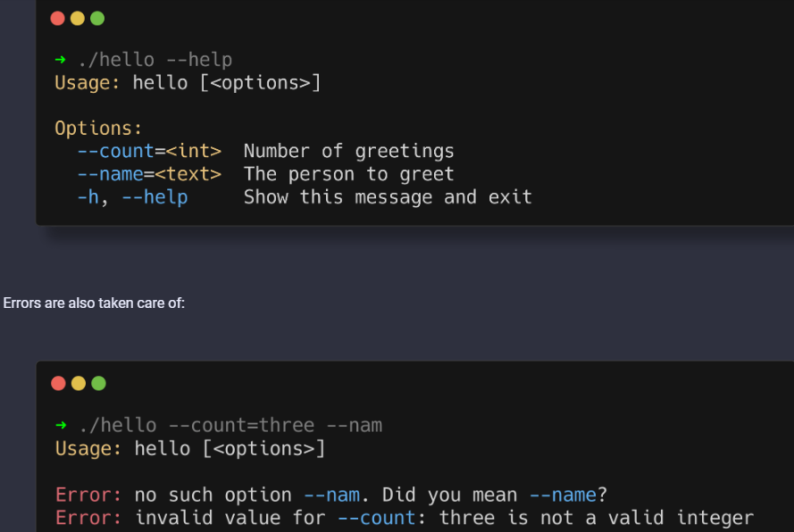Click the yellow Options: heading
Image resolution: width=794 pixels, height=532 pixels.
pyautogui.click(x=98, y=129)
